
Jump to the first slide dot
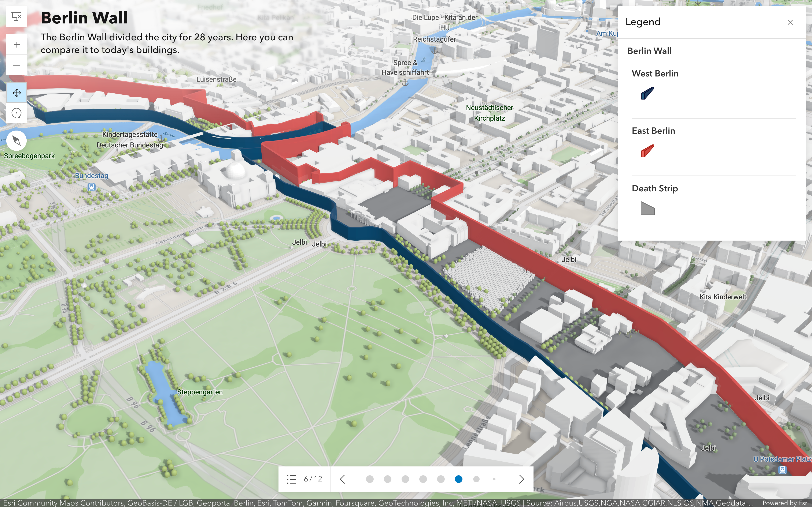pyautogui.click(x=370, y=479)
